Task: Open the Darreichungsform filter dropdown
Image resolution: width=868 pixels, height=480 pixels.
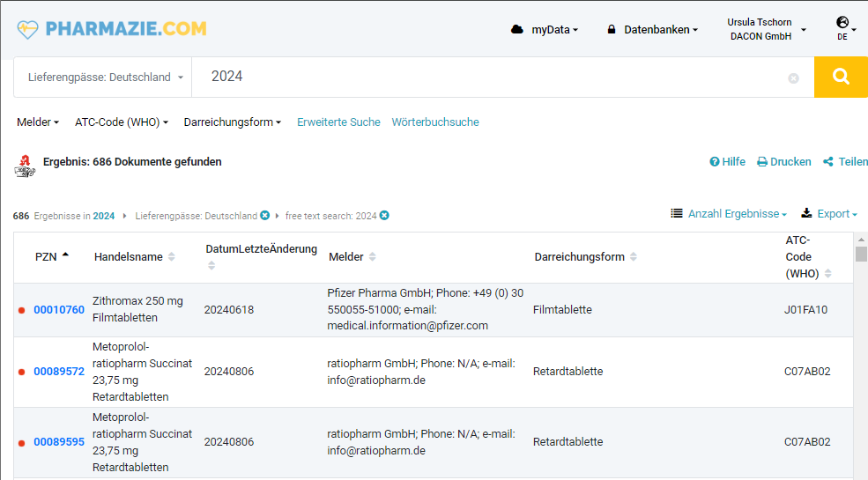Action: (x=233, y=122)
